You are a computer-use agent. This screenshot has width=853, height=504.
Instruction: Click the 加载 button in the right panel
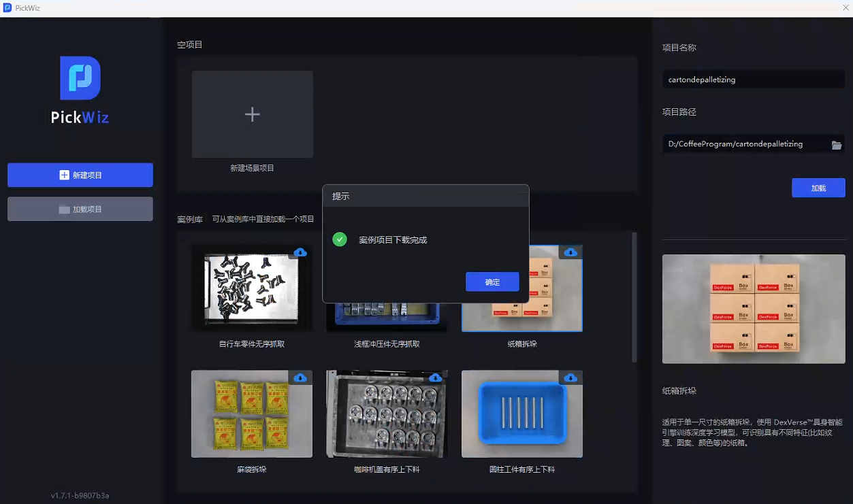pyautogui.click(x=818, y=188)
